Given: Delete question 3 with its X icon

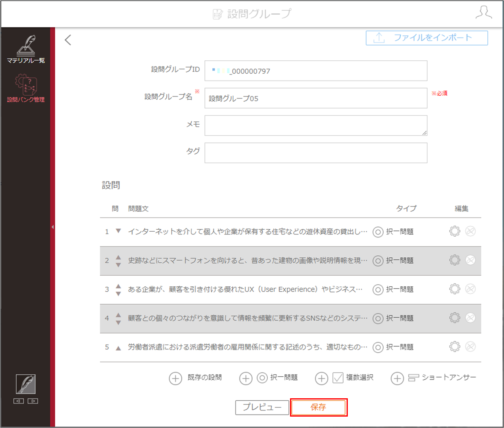Looking at the screenshot, I should pos(470,289).
